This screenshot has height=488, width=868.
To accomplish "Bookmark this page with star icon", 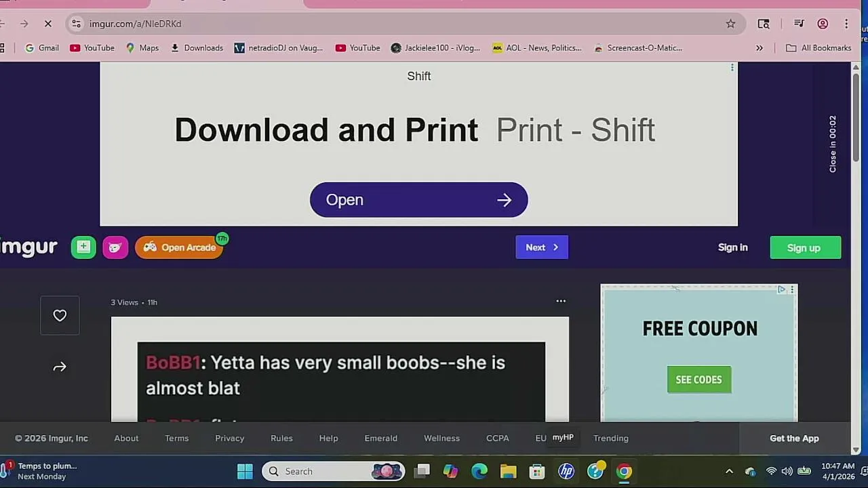I will click(730, 24).
